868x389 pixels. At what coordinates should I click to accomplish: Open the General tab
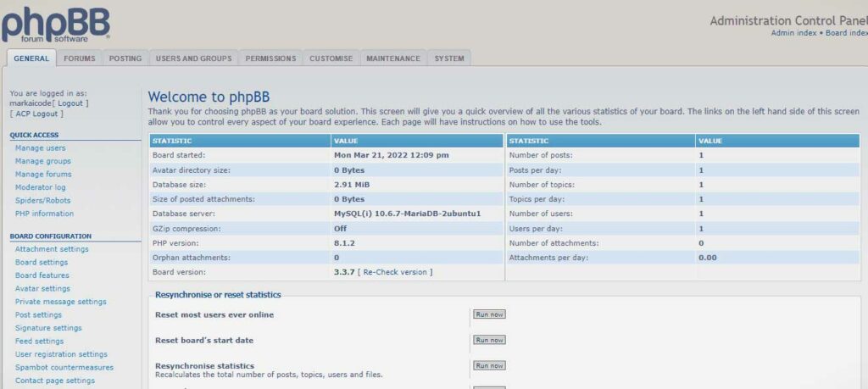(x=31, y=58)
